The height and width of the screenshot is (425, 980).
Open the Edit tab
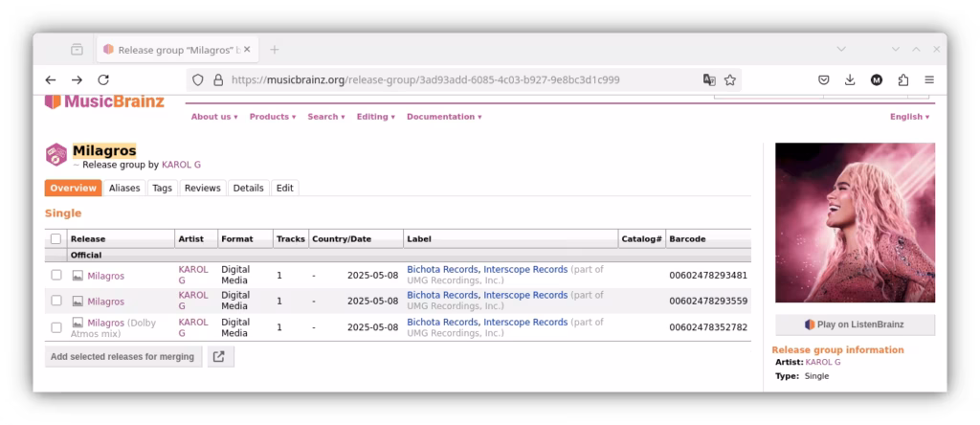(x=285, y=189)
